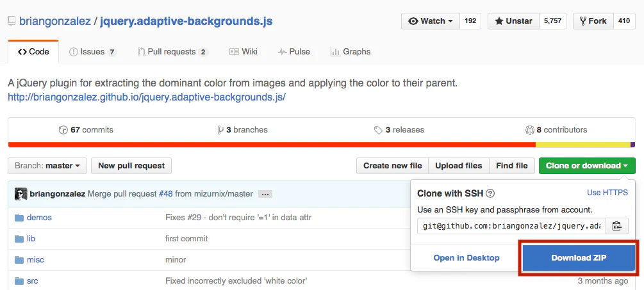Click the Fork button
This screenshot has width=644, height=290.
pos(593,21)
